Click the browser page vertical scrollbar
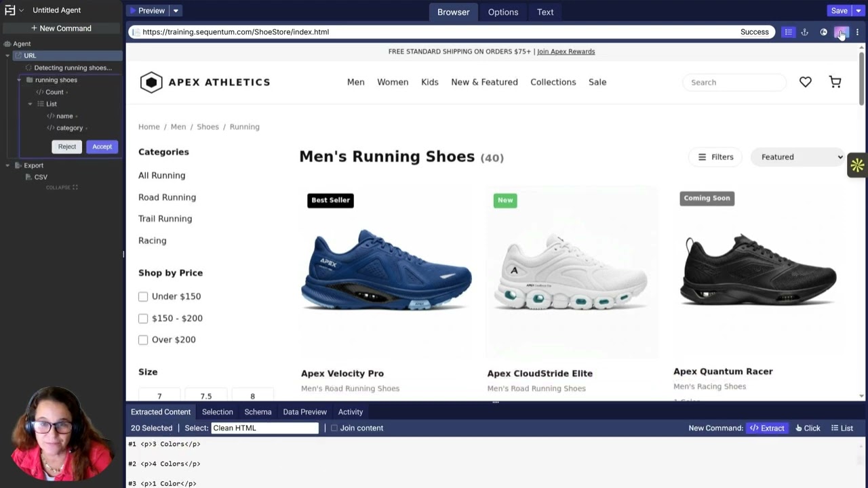The image size is (868, 488). pos(862,80)
